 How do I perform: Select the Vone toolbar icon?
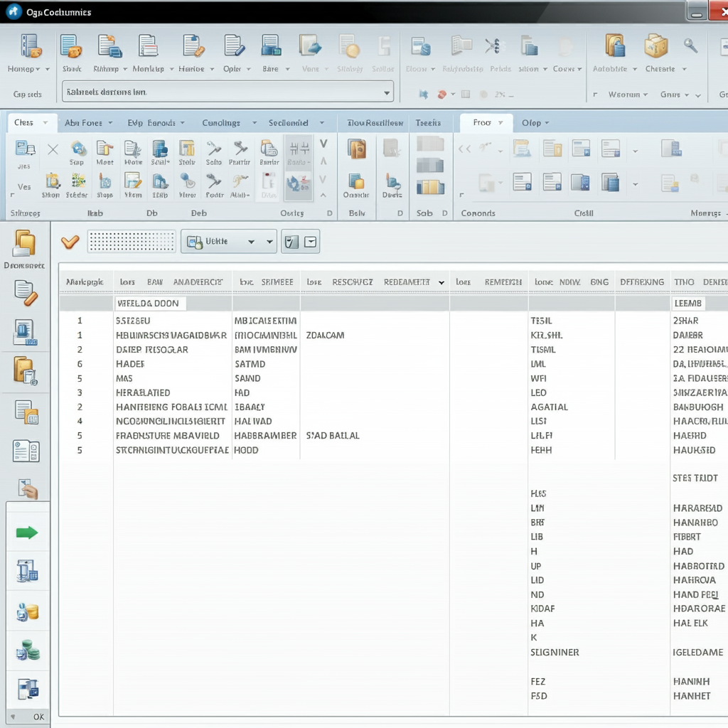pos(310,46)
